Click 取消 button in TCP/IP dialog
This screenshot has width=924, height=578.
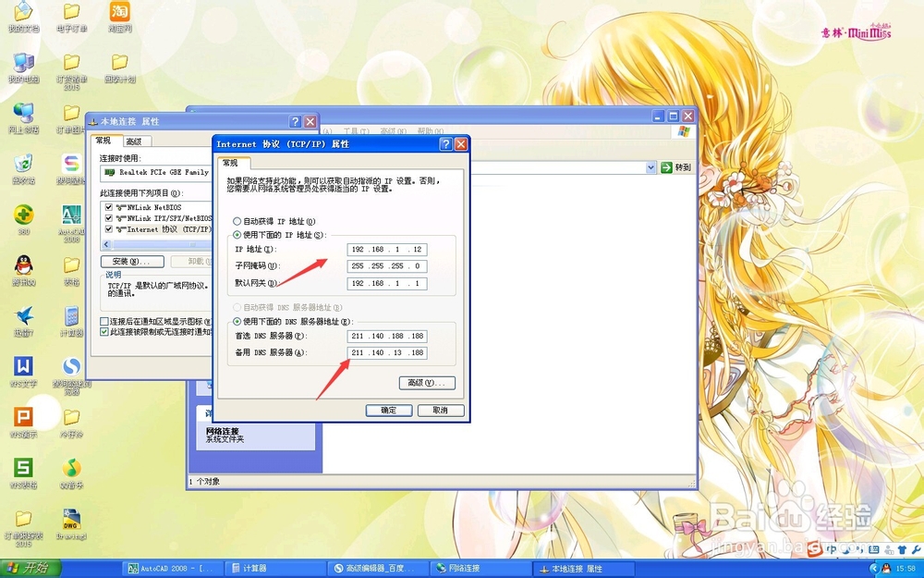point(441,411)
